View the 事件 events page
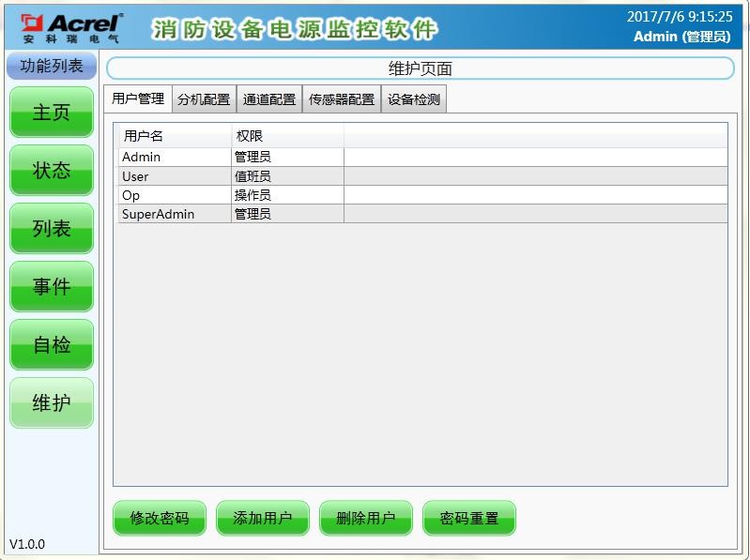 coord(52,287)
